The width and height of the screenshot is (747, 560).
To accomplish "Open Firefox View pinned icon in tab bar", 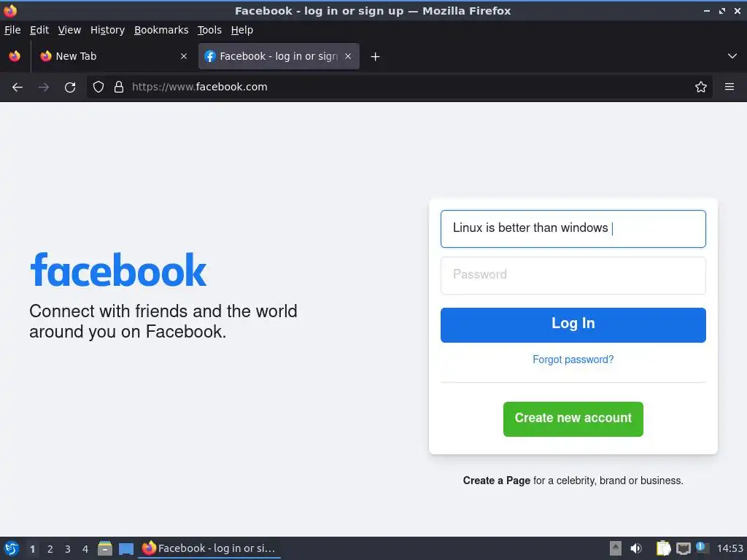I will pyautogui.click(x=15, y=56).
